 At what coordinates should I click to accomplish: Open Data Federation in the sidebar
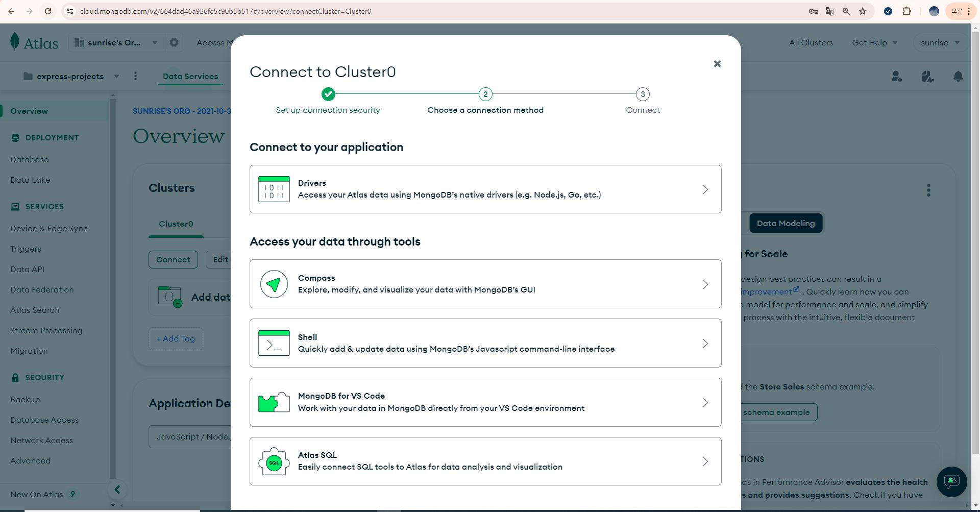[x=42, y=289]
